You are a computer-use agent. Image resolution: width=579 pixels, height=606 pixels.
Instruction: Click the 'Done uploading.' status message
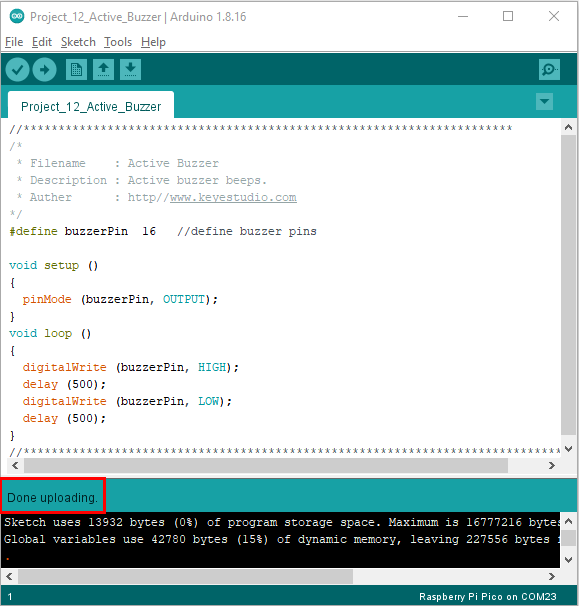[x=52, y=497]
